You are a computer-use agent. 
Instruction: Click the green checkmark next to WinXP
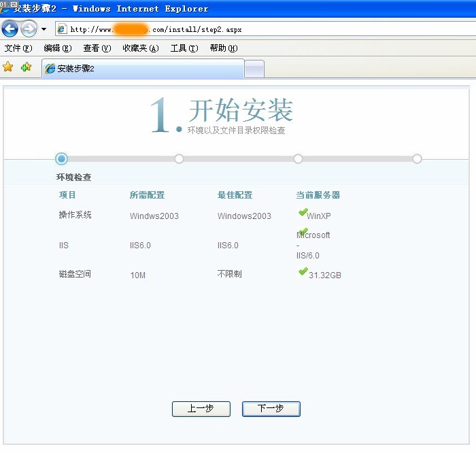coord(303,212)
